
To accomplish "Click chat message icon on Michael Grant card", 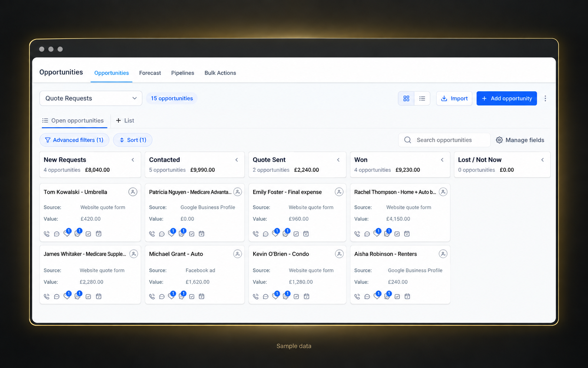I will [x=162, y=297].
